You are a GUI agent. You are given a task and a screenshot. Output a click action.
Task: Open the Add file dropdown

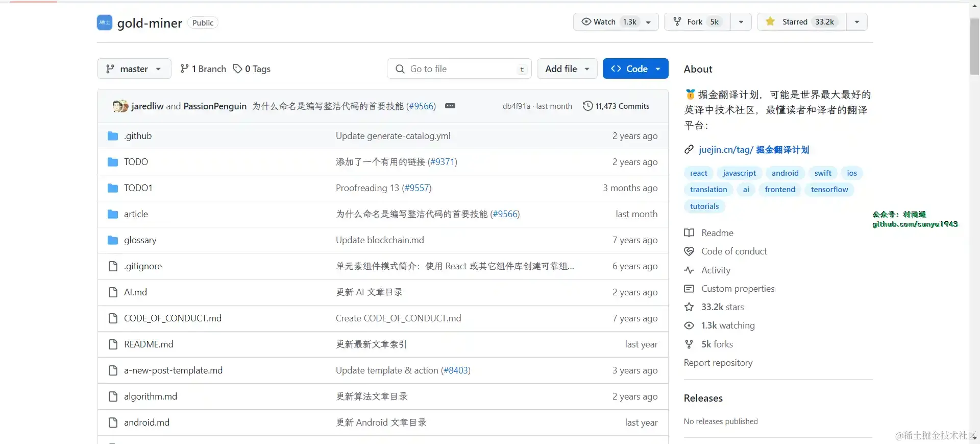pyautogui.click(x=567, y=68)
